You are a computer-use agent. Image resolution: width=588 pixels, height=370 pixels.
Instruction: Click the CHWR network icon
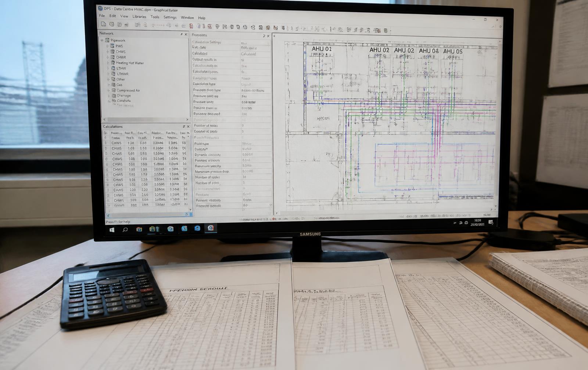113,57
